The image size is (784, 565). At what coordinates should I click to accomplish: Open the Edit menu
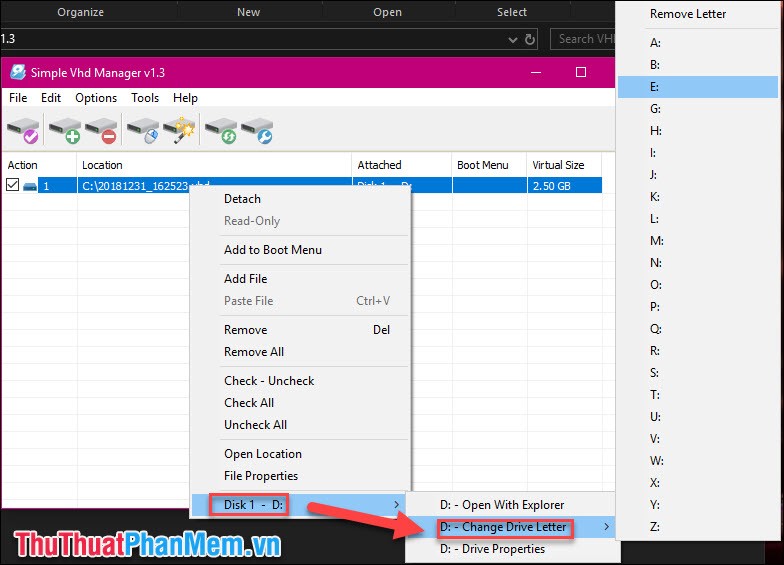[x=51, y=98]
